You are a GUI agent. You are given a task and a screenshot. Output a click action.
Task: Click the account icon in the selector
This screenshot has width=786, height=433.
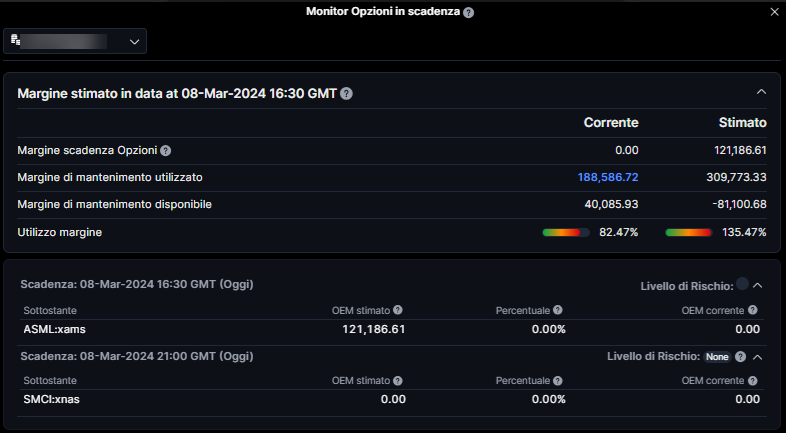(16, 40)
